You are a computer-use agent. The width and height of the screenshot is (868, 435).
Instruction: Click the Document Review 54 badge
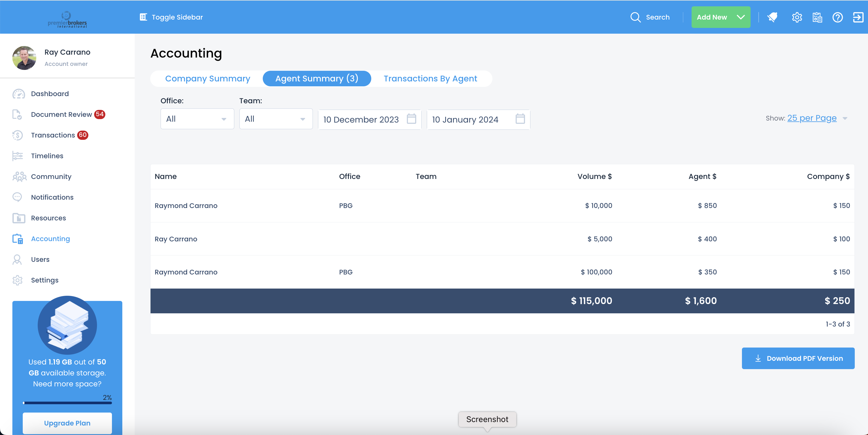tap(100, 115)
